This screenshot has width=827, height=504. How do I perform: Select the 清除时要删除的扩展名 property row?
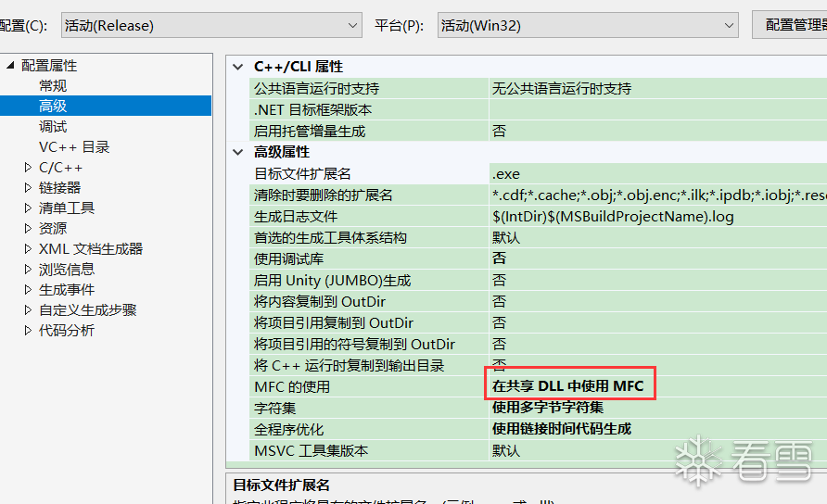point(369,195)
